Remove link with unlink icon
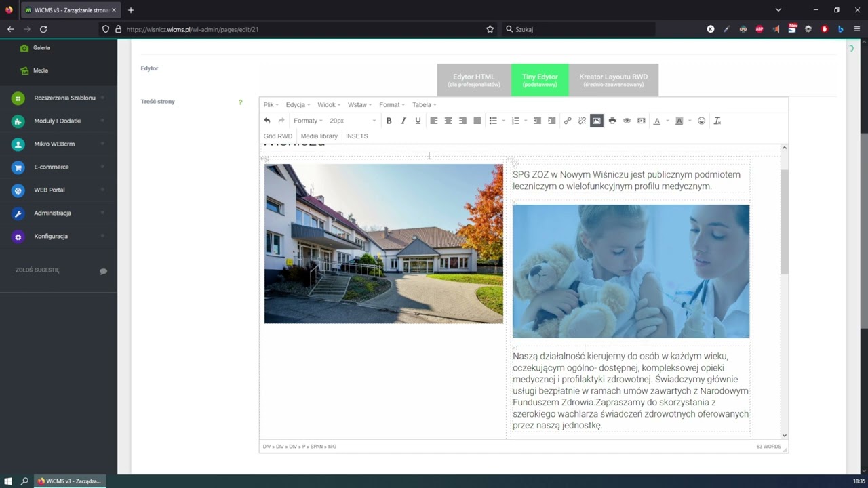The image size is (868, 488). (x=582, y=121)
